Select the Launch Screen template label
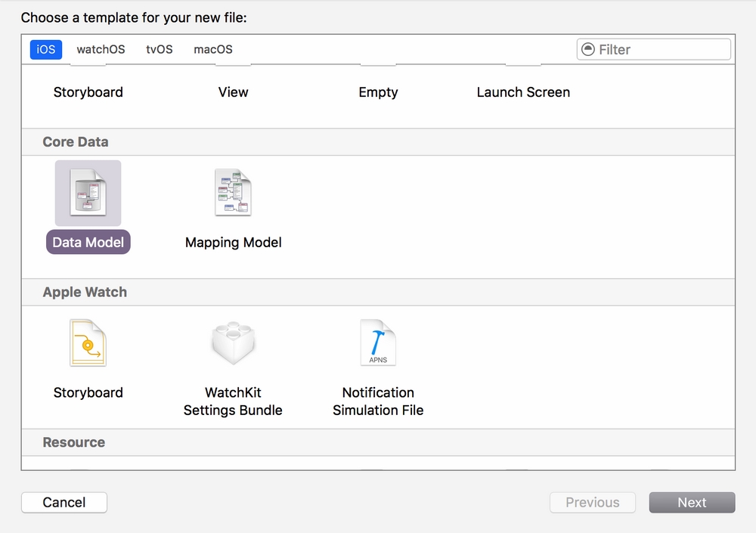Viewport: 756px width, 533px height. point(523,92)
